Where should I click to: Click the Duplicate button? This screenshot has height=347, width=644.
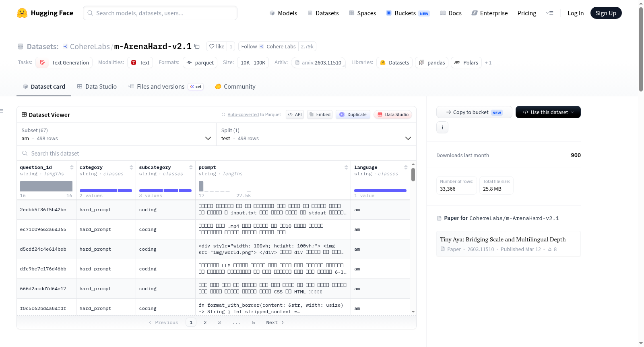tap(353, 114)
